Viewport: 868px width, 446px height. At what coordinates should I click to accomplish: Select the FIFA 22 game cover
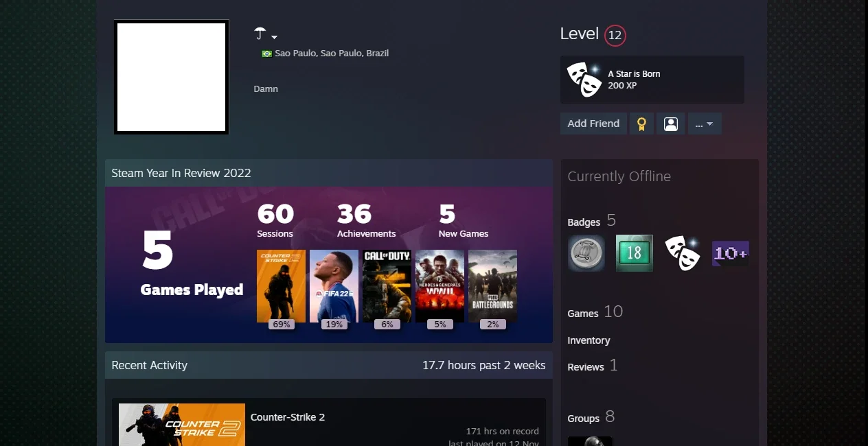(x=334, y=286)
